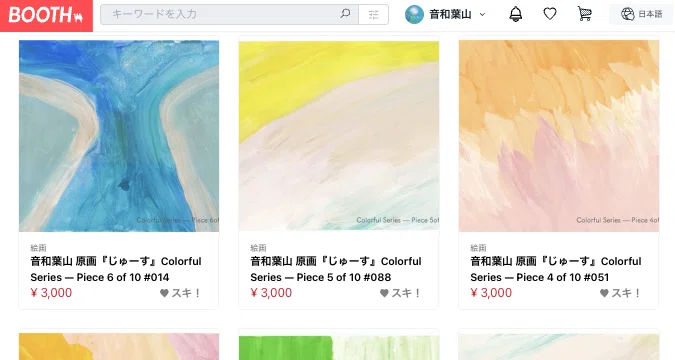Open notifications bell icon
Screen dimensions: 675x360
[x=516, y=14]
